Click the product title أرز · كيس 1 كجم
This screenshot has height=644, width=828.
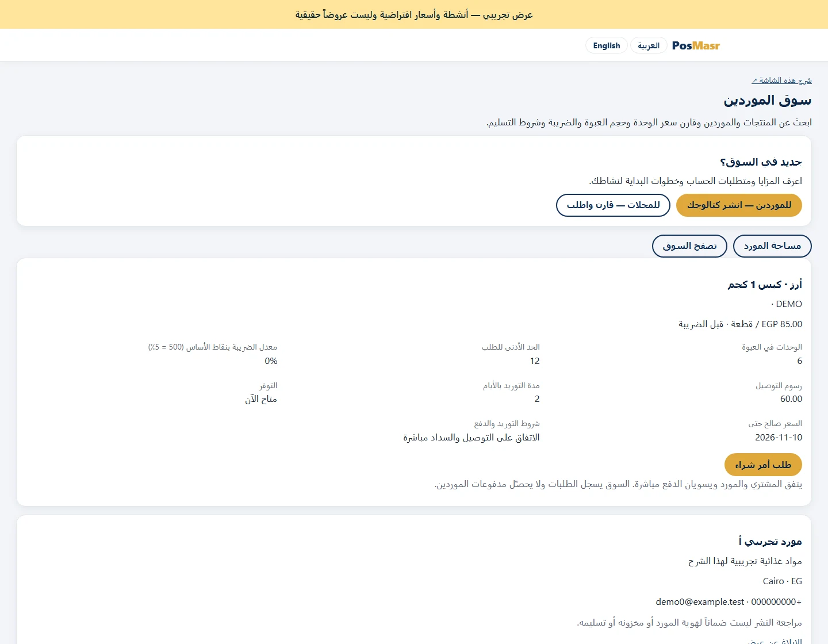[x=765, y=285]
